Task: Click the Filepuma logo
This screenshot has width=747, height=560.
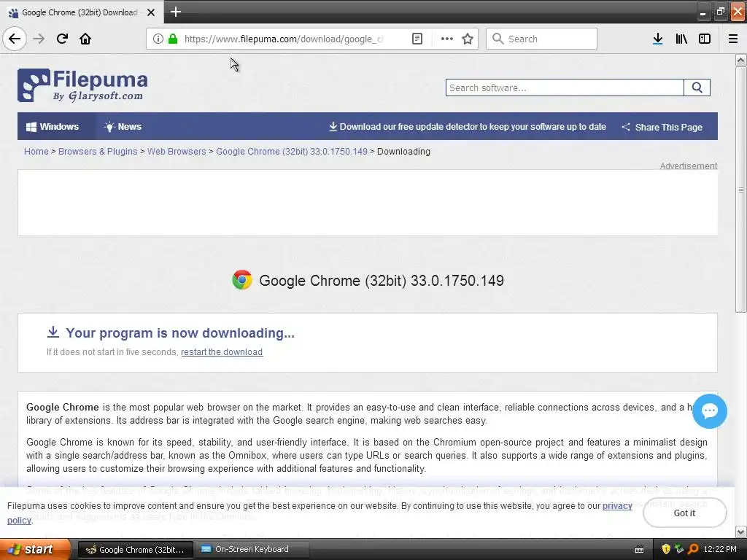Action: point(82,85)
